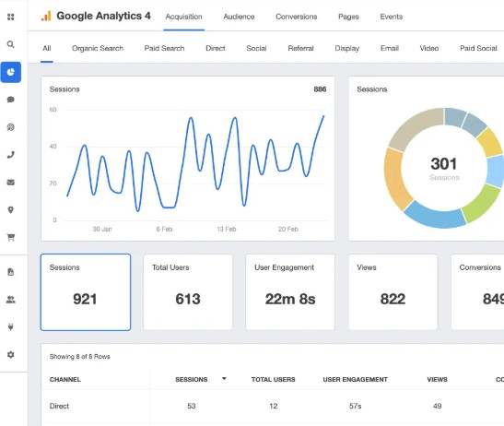Open the users group sidebar icon
Viewport: 504px width, 426px height.
point(11,300)
